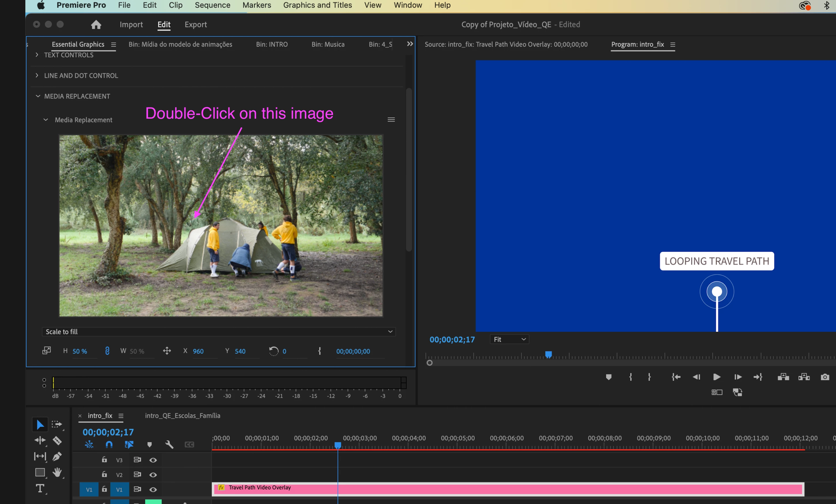Screen dimensions: 836x504
Task: Click the Program monitor playhead scrubber
Action: [548, 355]
